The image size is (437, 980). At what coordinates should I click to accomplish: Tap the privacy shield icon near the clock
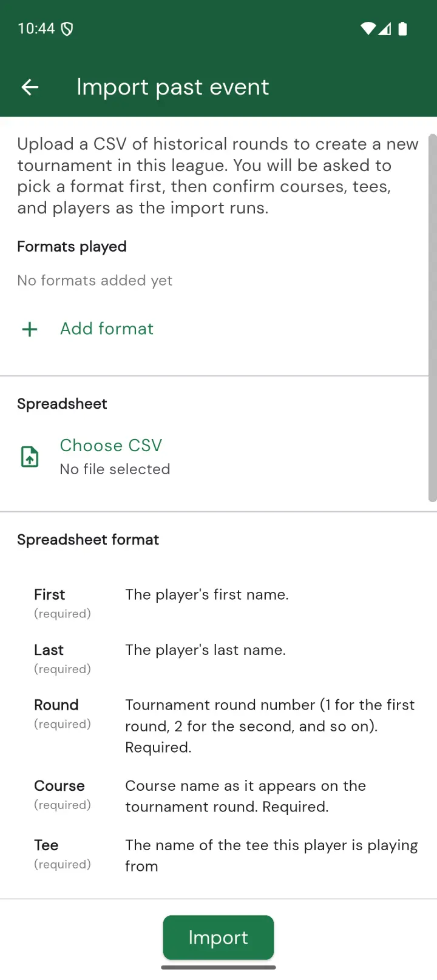[67, 29]
